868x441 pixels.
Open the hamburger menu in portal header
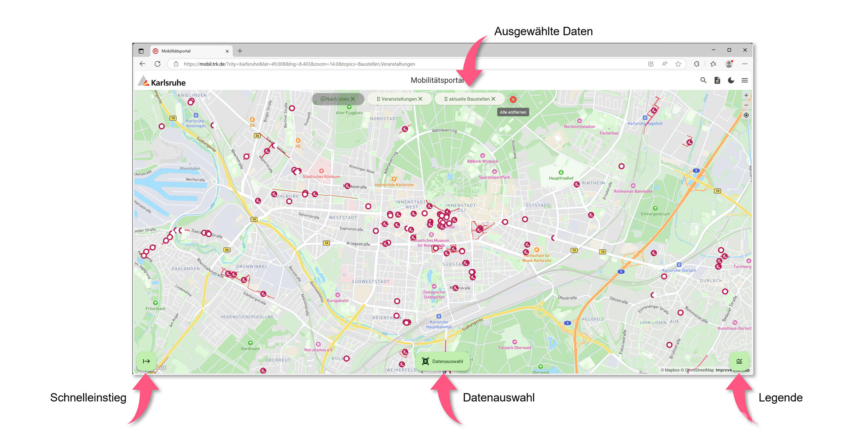click(745, 80)
